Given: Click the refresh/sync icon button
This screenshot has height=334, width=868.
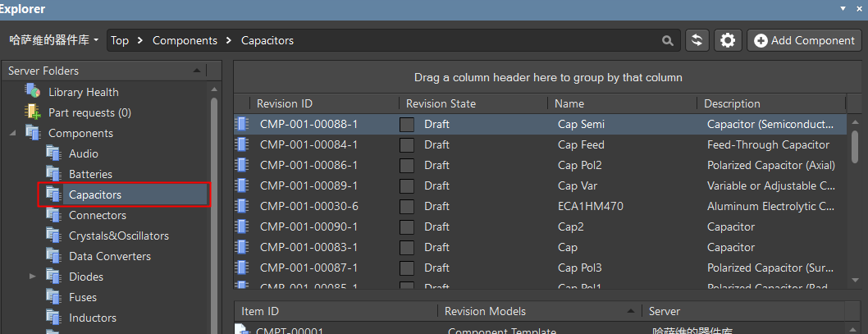Looking at the screenshot, I should (x=697, y=40).
